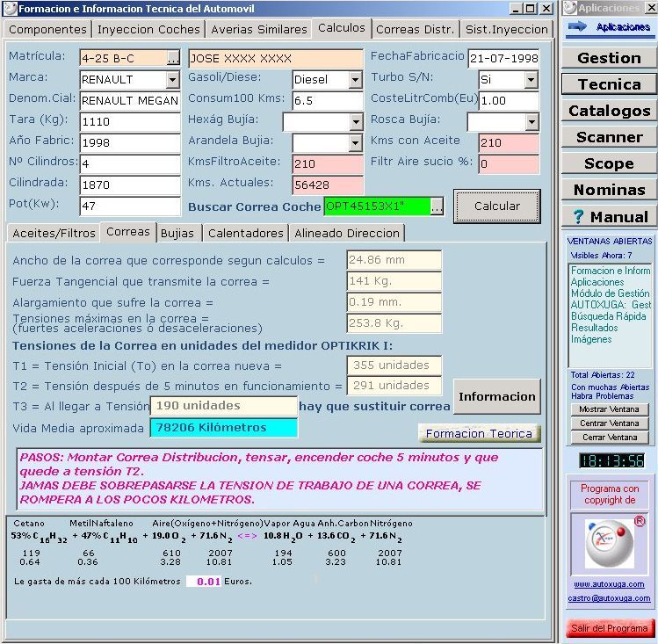Screen dimensions: 658x644
Task: Click the Aplicaciones window title icon
Action: (570, 8)
